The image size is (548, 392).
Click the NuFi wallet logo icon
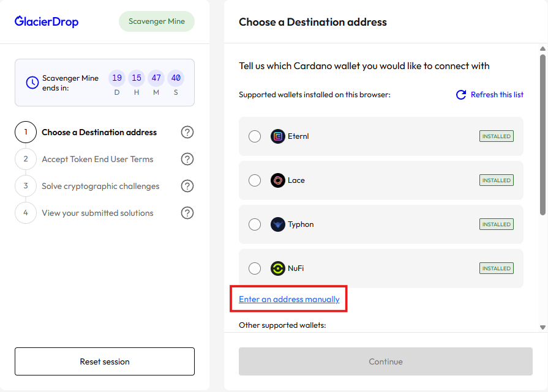(x=278, y=268)
